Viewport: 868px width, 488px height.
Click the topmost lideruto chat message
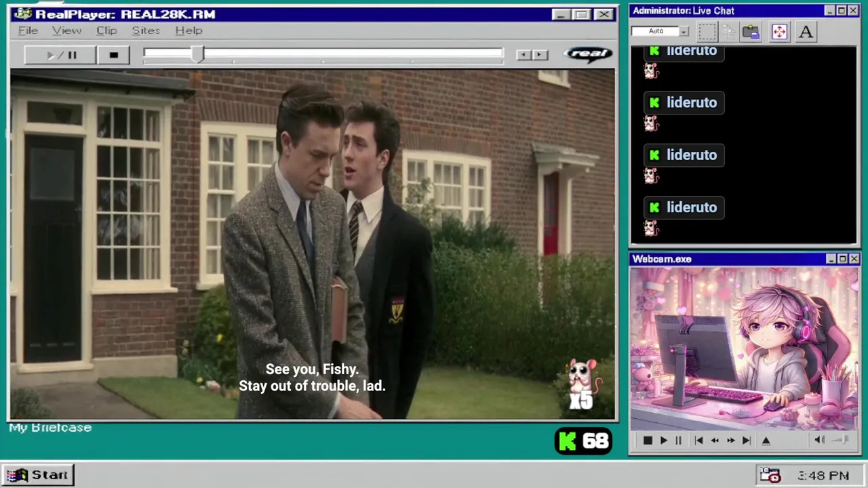tap(684, 52)
